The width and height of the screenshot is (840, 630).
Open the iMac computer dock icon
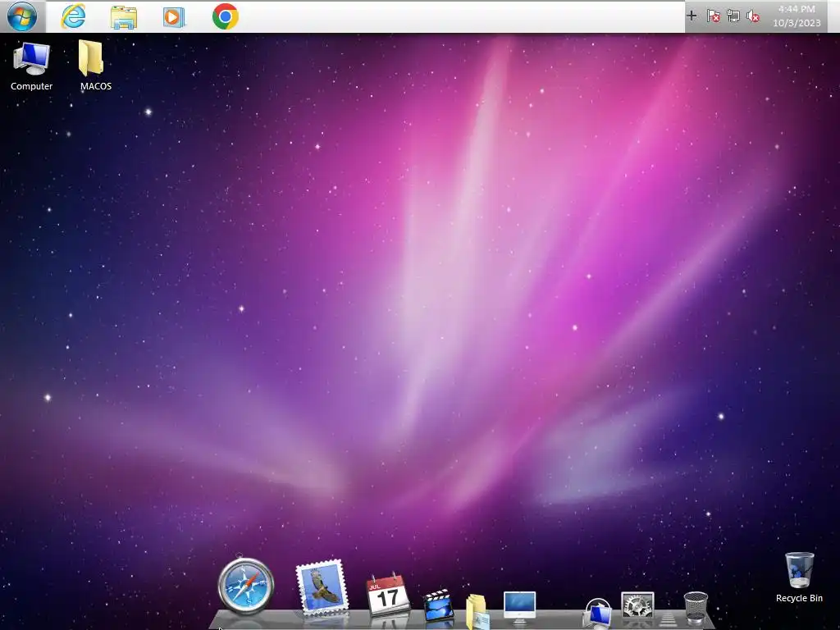(x=519, y=608)
